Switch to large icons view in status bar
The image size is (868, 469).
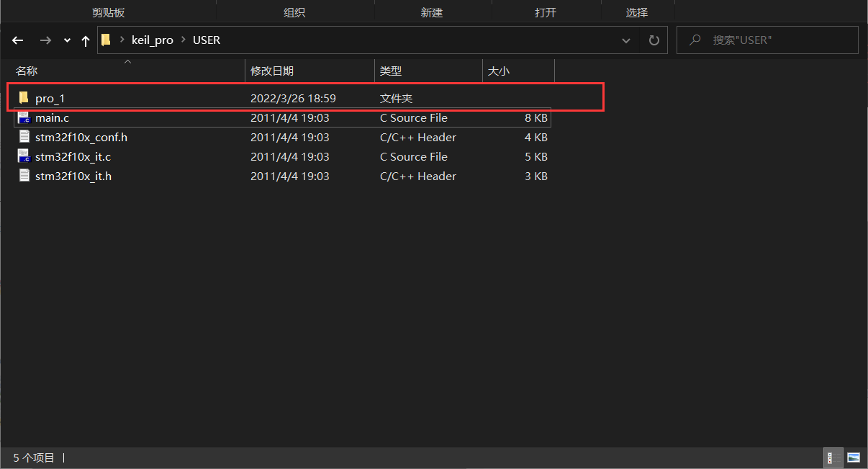tap(854, 457)
